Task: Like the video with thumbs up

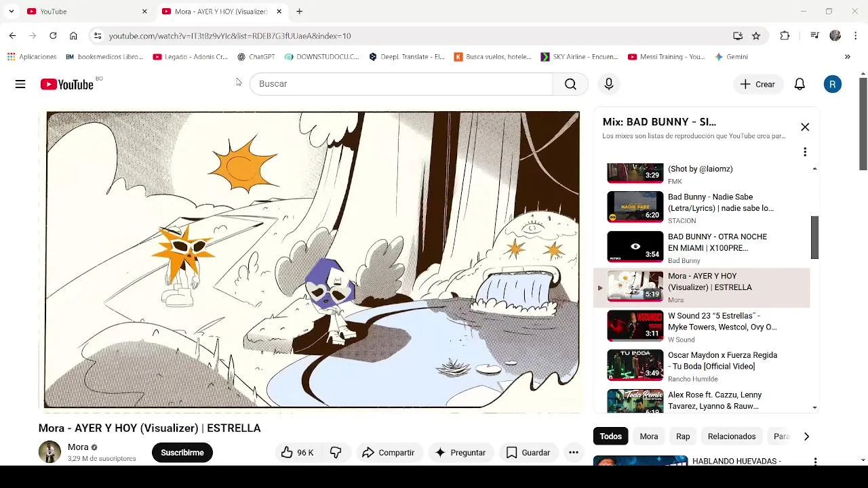Action: pyautogui.click(x=298, y=453)
